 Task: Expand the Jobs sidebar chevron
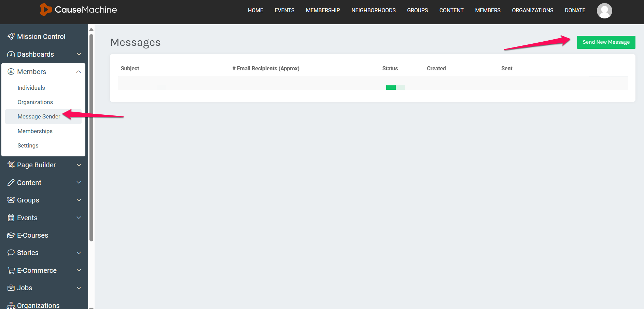tap(79, 288)
